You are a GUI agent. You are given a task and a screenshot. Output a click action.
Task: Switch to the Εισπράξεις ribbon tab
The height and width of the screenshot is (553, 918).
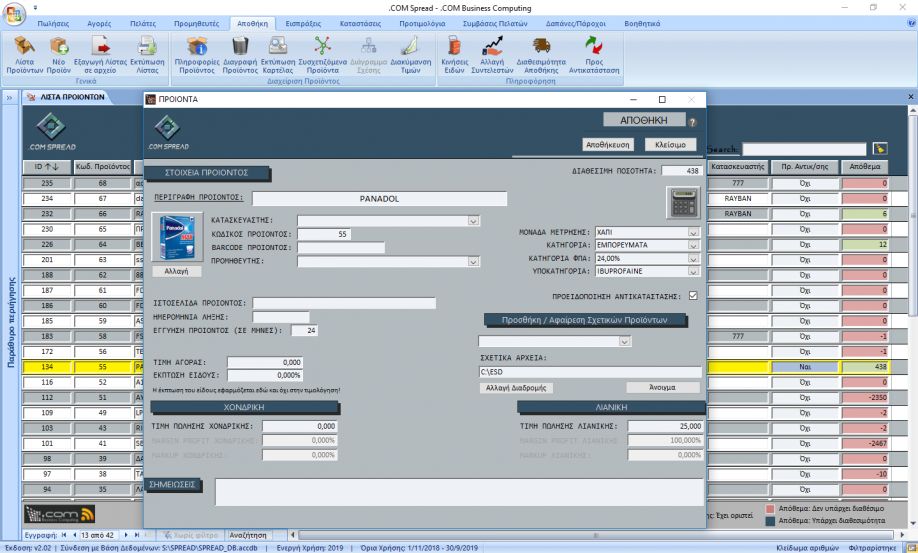point(303,23)
